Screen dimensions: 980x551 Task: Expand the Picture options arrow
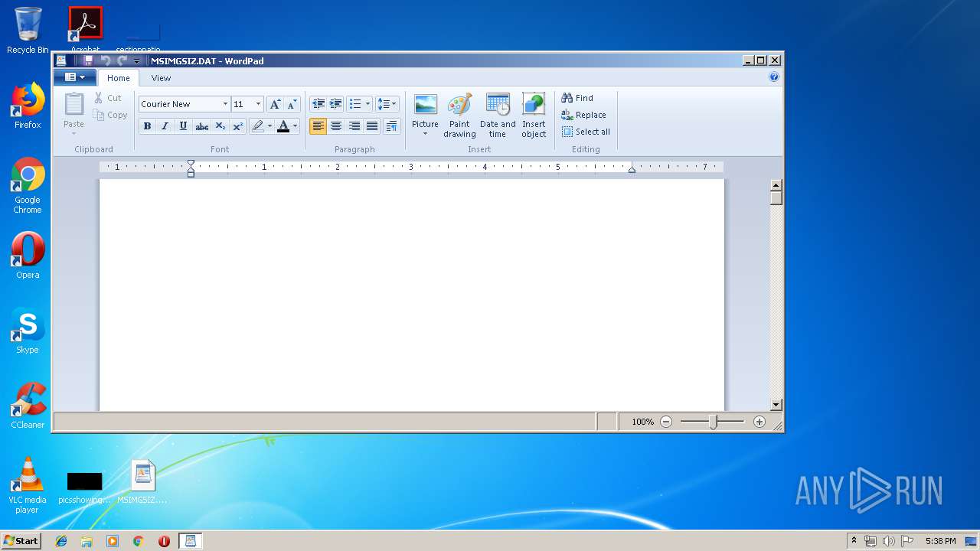pos(425,134)
